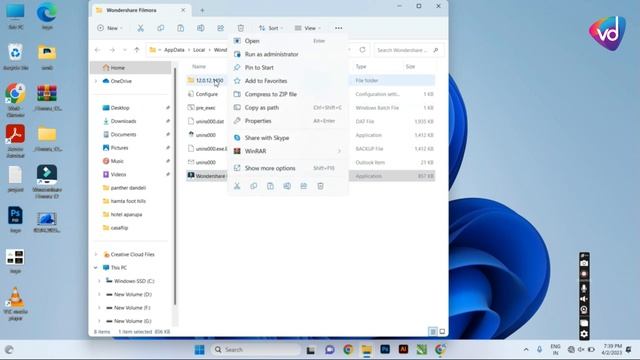Click the context menu Delete trash icon
This screenshot has height=360, width=640.
(320, 186)
